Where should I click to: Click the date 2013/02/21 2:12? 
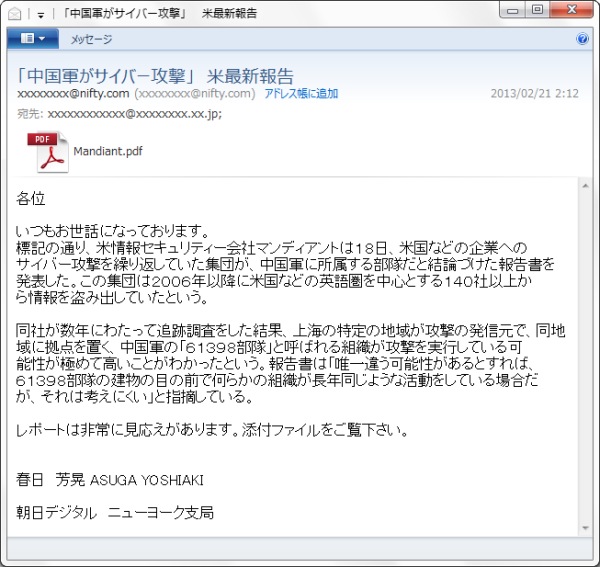click(x=535, y=93)
